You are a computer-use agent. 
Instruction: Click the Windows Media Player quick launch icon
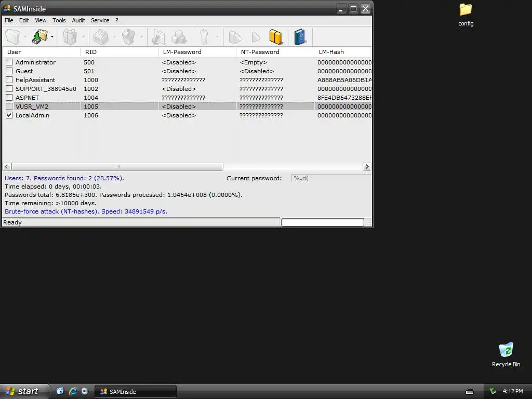tap(85, 391)
